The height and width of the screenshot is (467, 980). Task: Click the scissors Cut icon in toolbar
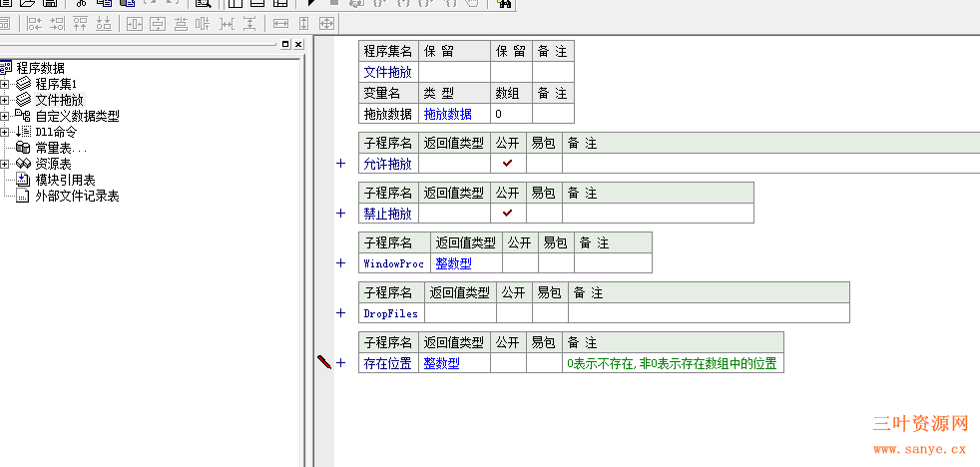pyautogui.click(x=82, y=3)
